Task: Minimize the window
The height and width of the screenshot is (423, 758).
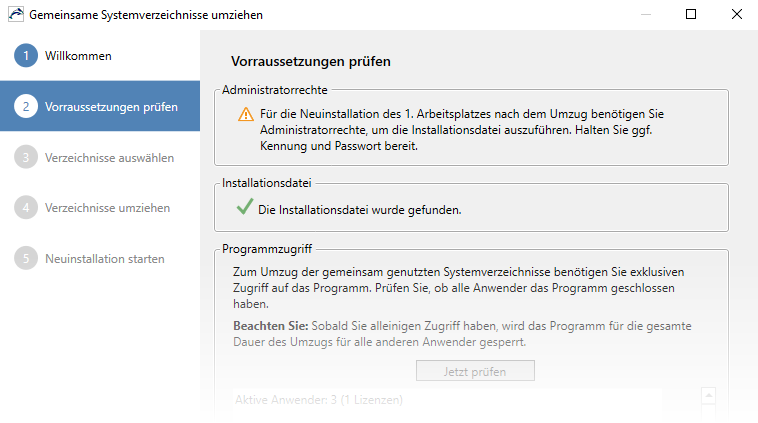Action: click(646, 15)
